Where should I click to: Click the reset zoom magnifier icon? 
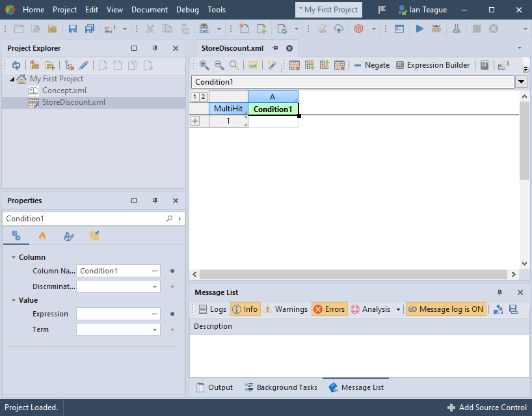[x=234, y=65]
